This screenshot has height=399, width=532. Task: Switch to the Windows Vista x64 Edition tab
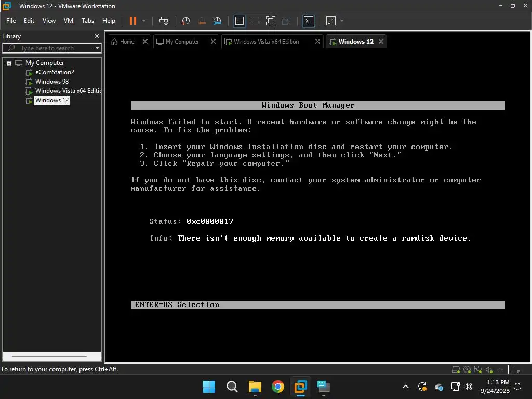click(x=262, y=42)
